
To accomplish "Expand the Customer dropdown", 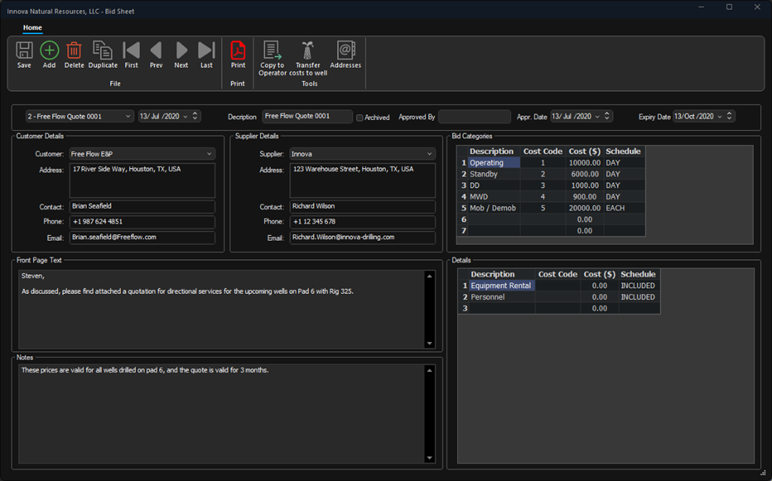I will (x=209, y=154).
